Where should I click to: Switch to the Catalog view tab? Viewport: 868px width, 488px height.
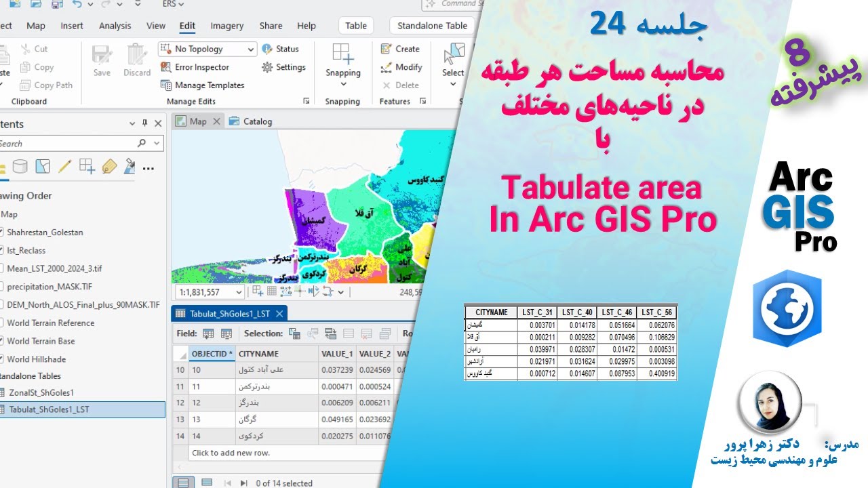pos(251,121)
